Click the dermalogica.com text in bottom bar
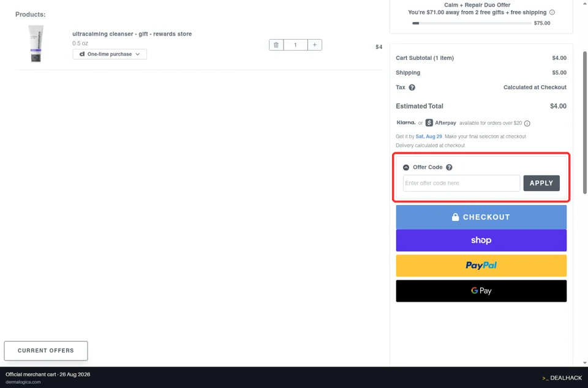588x388 pixels. (23, 382)
